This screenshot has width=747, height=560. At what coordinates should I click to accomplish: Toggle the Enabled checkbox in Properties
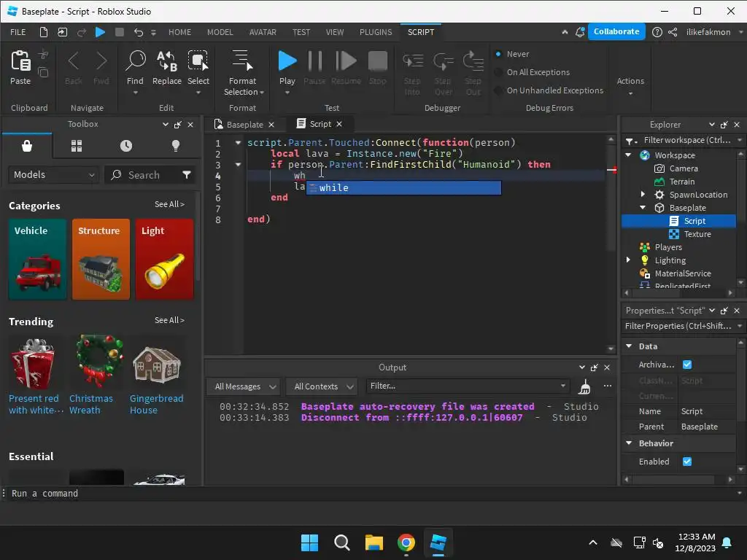pyautogui.click(x=686, y=462)
